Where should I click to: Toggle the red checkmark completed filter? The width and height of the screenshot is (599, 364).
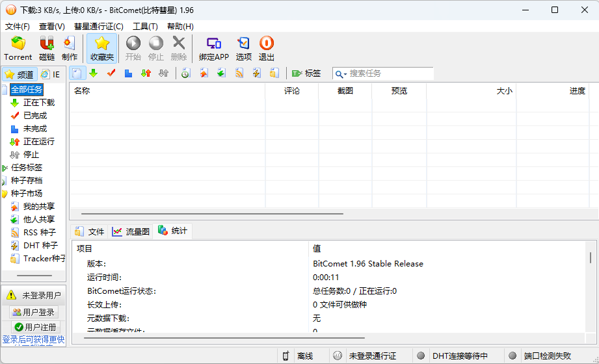pyautogui.click(x=111, y=73)
